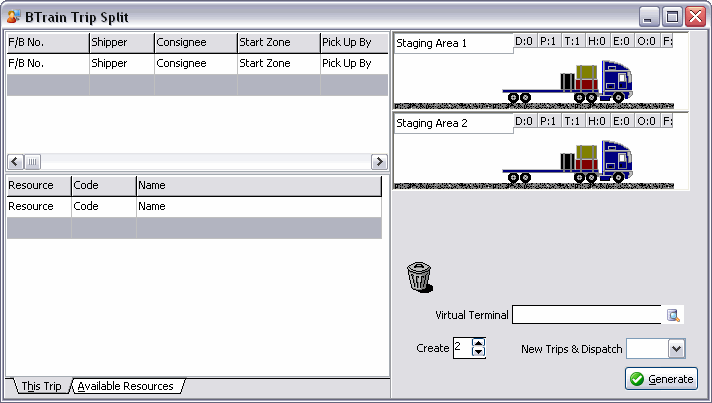Screen dimensions: 712x403
Task: Click the BTrain app icon in title bar
Action: point(13,17)
